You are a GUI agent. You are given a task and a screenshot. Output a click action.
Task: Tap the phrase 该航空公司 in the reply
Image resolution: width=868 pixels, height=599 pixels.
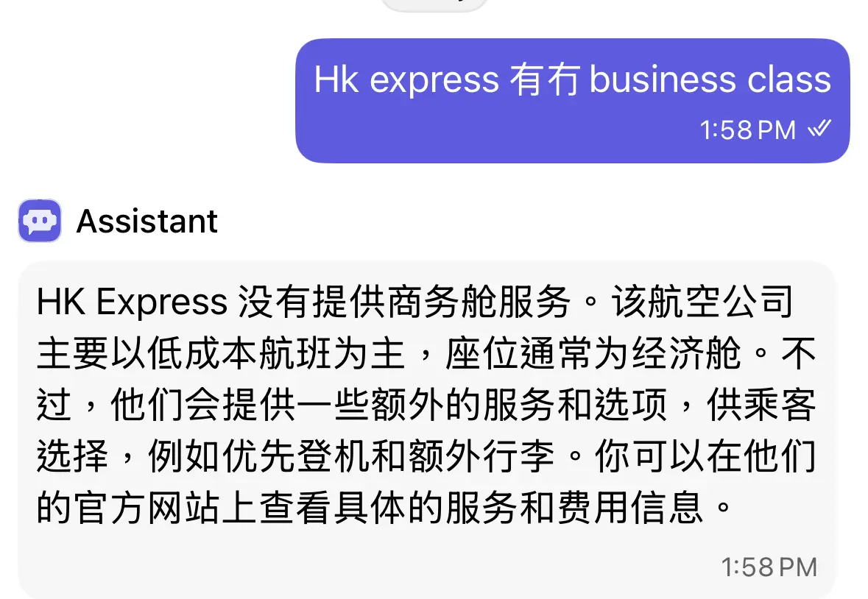[x=703, y=302]
